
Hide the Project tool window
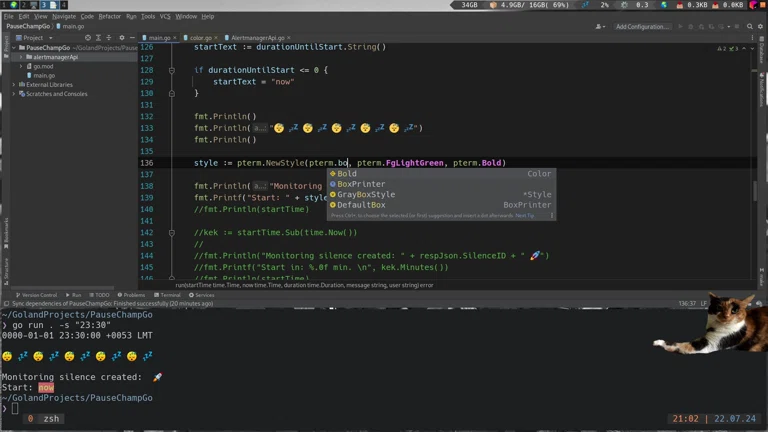[132, 38]
